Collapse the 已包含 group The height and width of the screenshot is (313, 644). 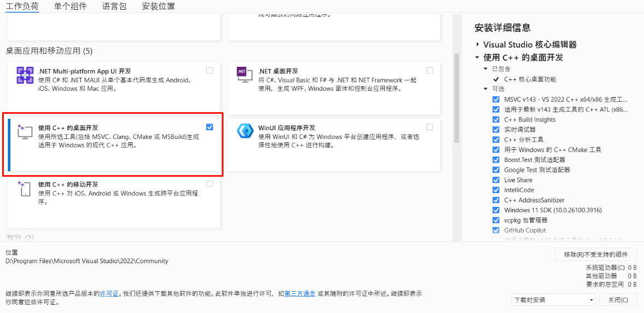coord(486,69)
